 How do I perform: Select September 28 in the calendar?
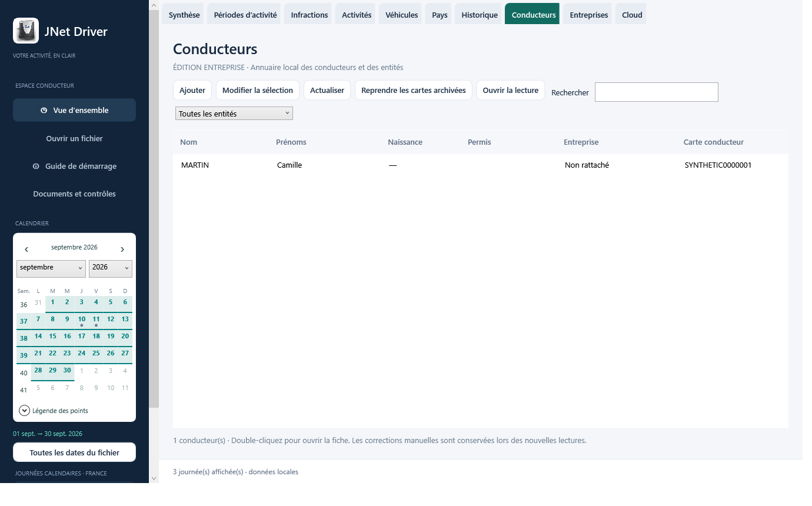(x=38, y=371)
